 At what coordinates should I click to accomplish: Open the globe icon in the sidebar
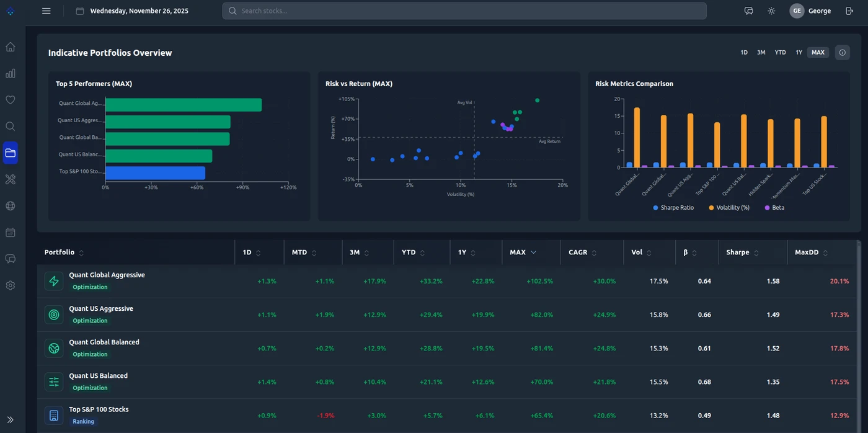tap(11, 206)
